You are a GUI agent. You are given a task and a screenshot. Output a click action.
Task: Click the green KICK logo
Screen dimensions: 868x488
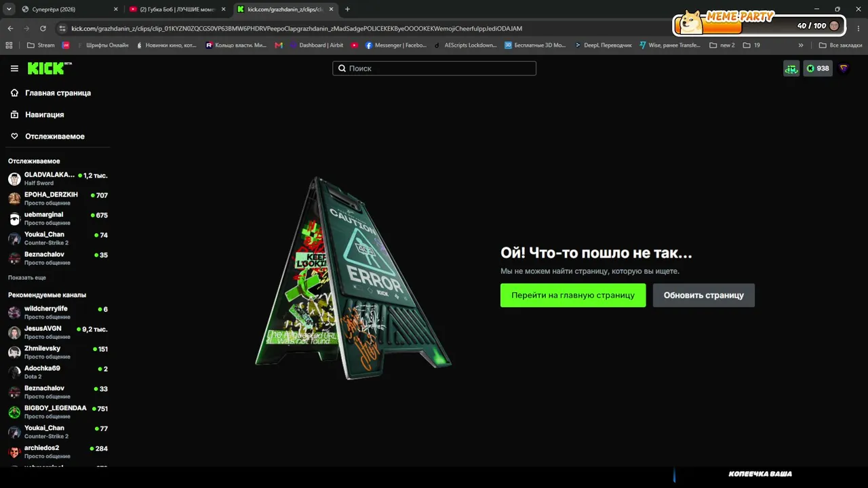click(x=50, y=68)
